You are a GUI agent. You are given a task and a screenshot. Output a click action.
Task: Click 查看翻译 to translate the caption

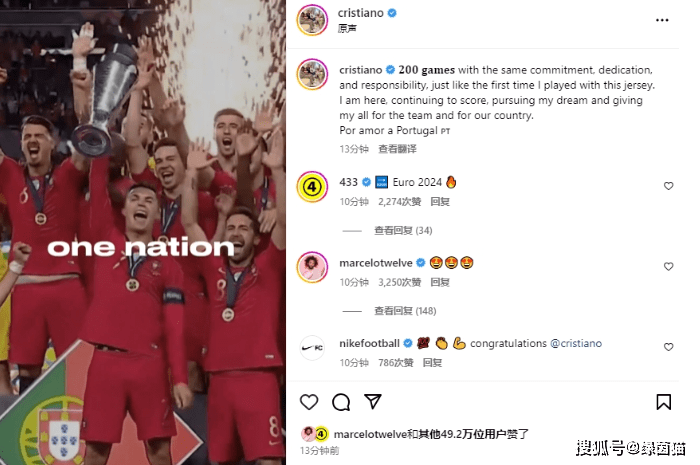397,149
